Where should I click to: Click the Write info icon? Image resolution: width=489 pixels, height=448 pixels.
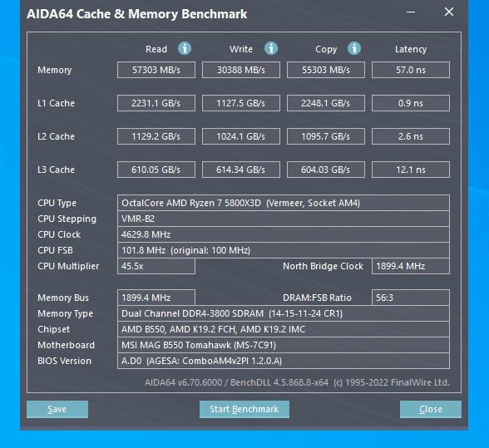pyautogui.click(x=271, y=49)
